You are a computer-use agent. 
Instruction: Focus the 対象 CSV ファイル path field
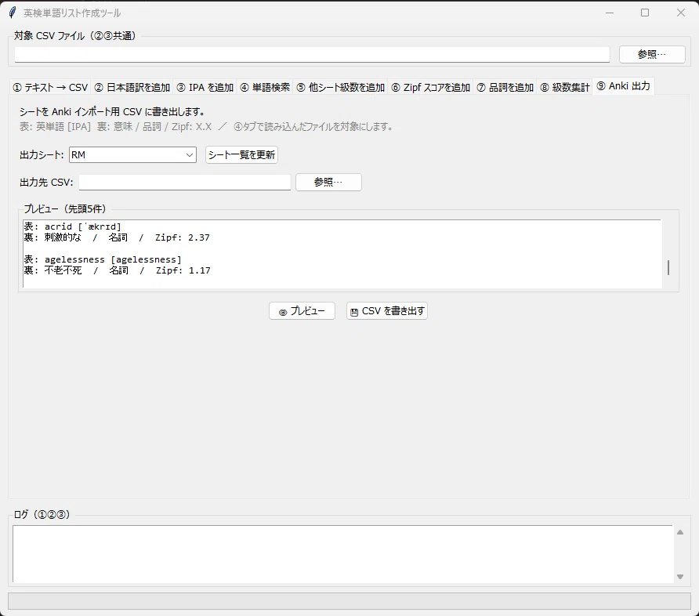[x=312, y=54]
